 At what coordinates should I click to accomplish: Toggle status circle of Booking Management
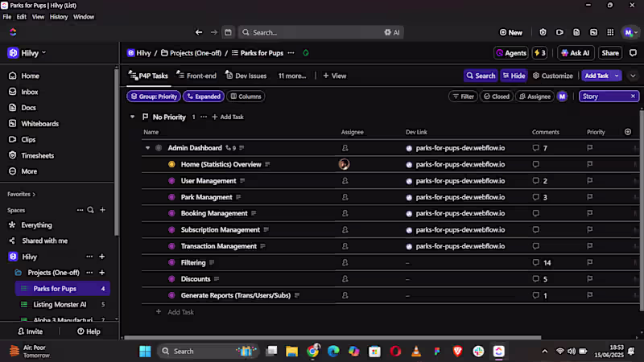171,213
